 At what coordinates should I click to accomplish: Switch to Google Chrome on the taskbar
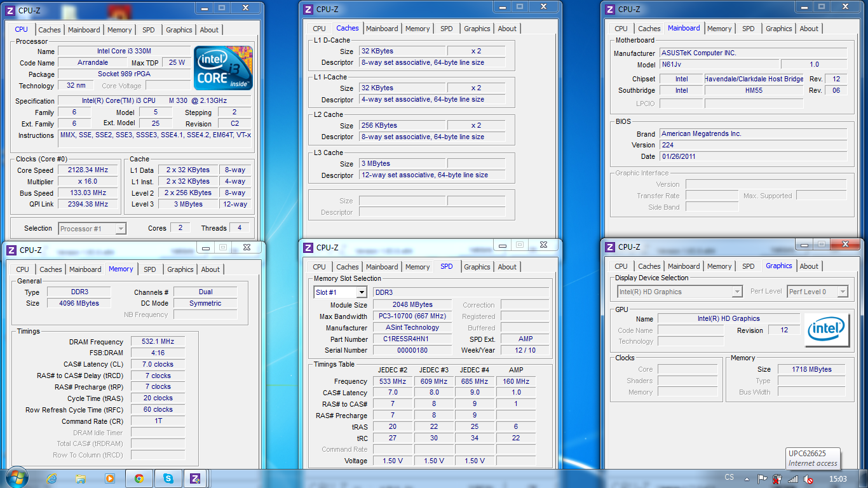tap(139, 478)
